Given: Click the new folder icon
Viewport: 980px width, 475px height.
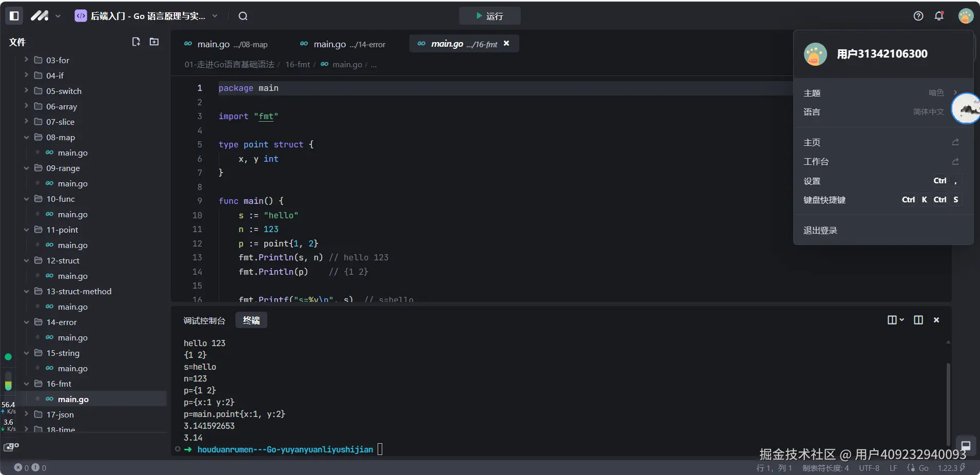Looking at the screenshot, I should (154, 42).
